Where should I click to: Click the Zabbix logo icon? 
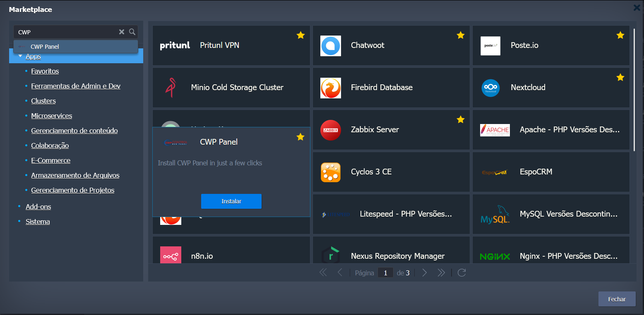click(x=331, y=130)
